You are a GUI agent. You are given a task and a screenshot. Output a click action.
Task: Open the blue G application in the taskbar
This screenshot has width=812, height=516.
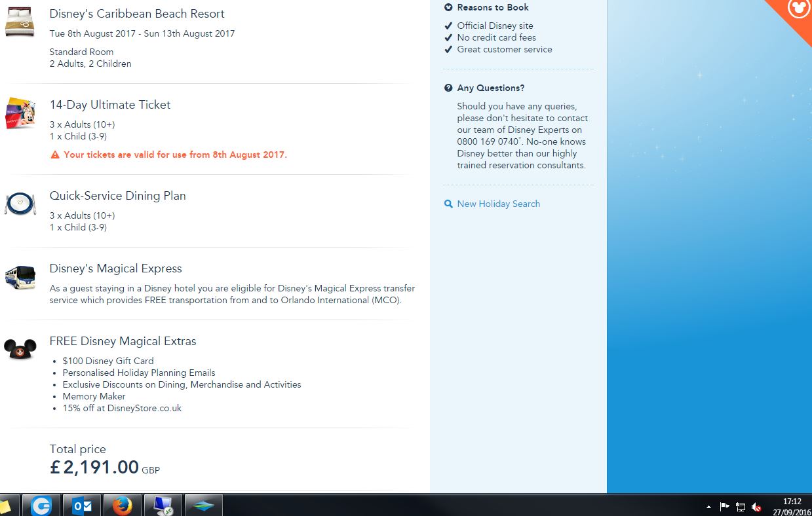point(41,506)
